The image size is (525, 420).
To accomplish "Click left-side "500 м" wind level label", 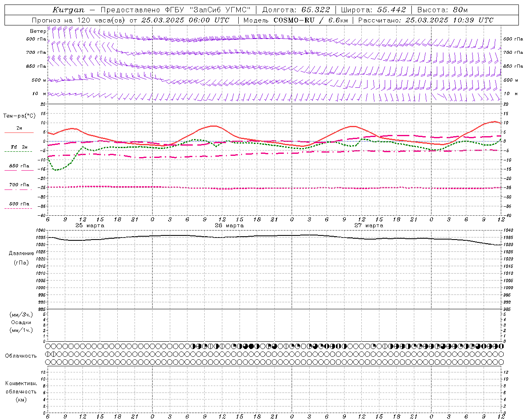I will pyautogui.click(x=39, y=80).
